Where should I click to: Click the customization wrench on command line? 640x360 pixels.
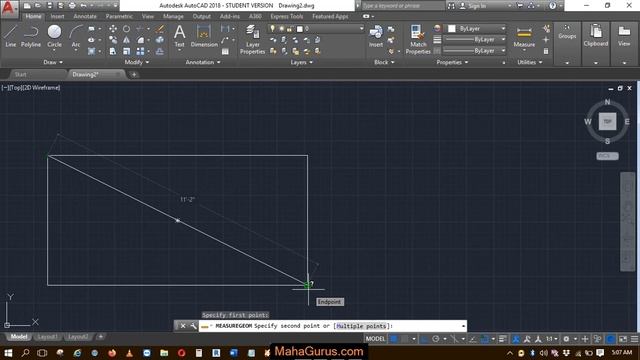click(193, 326)
